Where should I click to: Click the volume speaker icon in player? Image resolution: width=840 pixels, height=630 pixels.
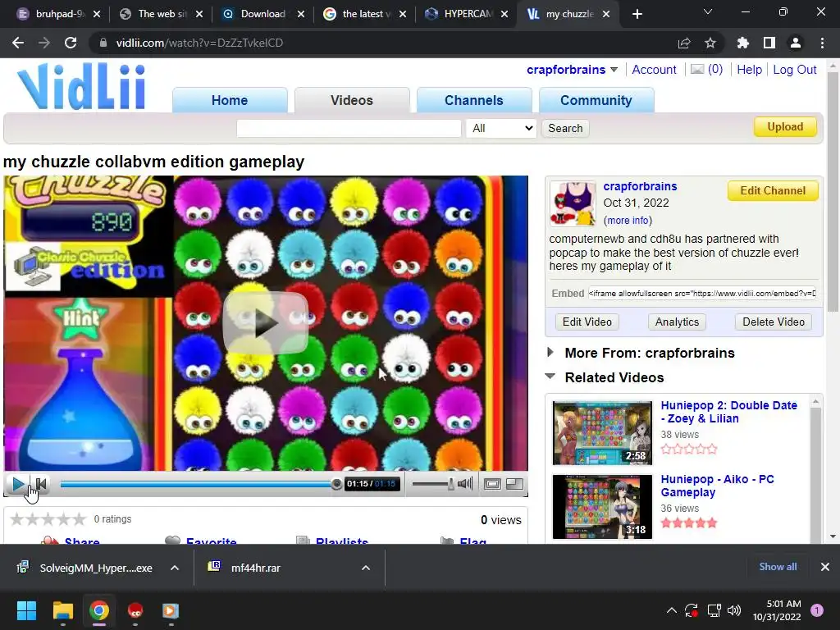click(466, 484)
